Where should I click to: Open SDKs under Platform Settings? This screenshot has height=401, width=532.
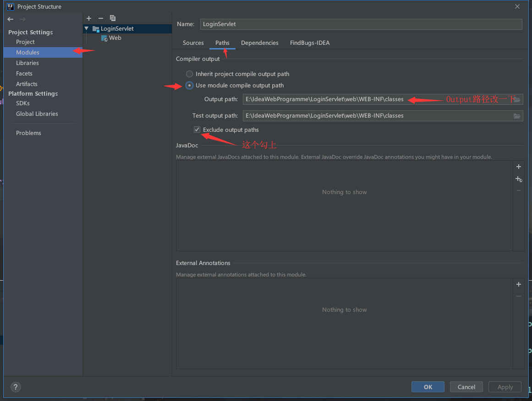23,103
